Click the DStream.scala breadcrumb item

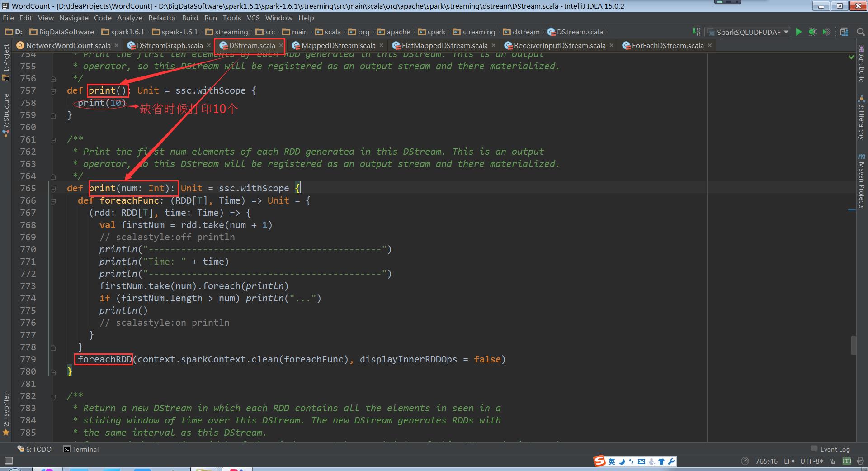coord(575,32)
